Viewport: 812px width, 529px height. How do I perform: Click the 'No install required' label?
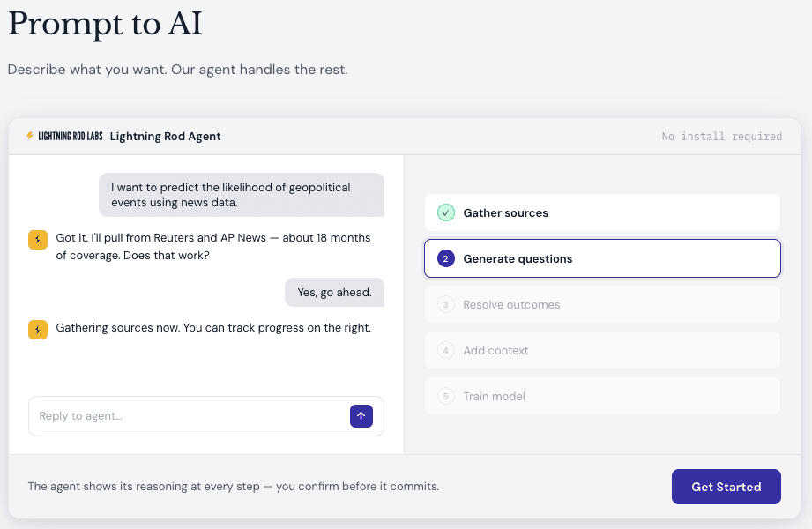coord(721,137)
